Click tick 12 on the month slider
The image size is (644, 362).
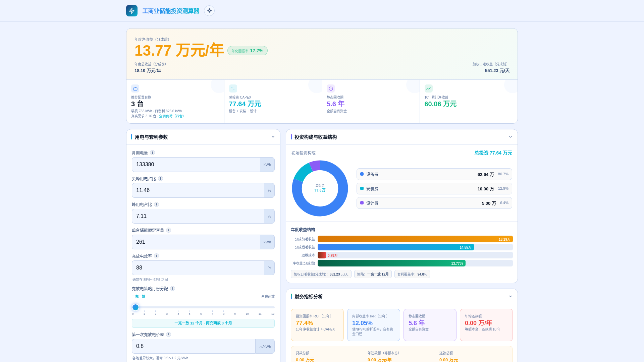(x=273, y=313)
